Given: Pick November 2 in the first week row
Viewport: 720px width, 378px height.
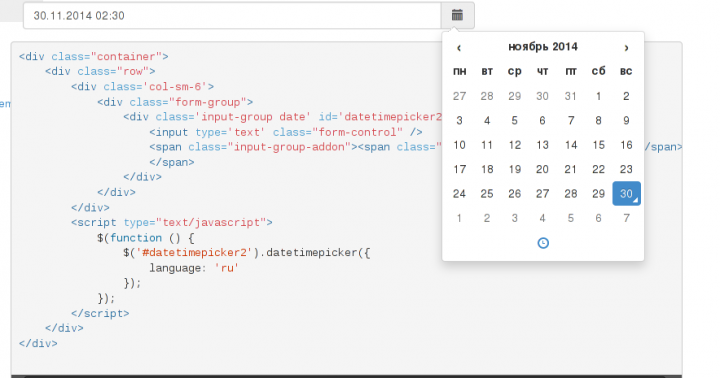Looking at the screenshot, I should [626, 96].
